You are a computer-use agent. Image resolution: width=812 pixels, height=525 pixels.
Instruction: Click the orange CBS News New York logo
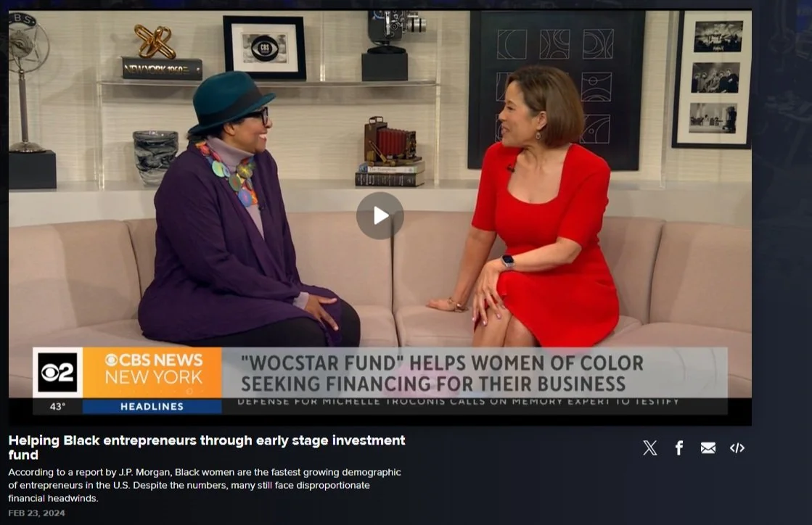pyautogui.click(x=153, y=373)
